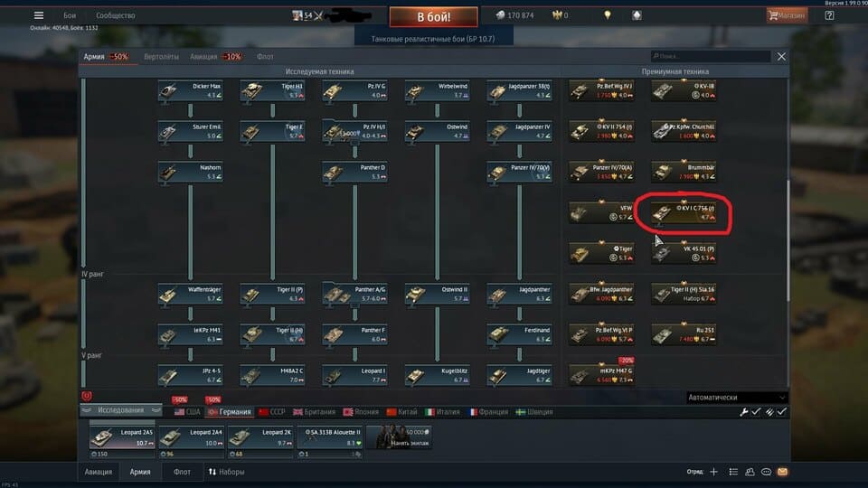Viewport: 868px width, 488px height.
Task: Open the squad chat bubble icon
Action: (x=766, y=472)
